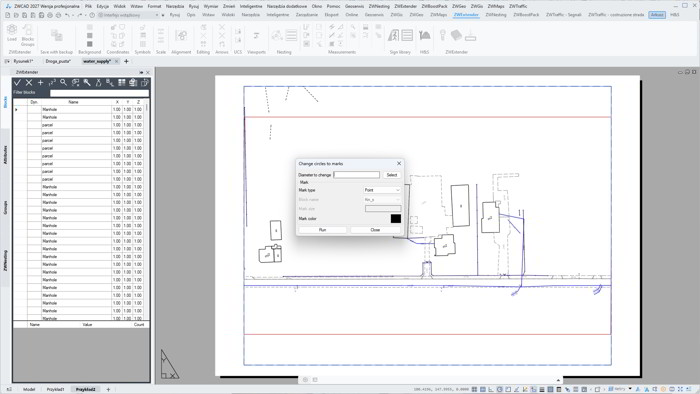The image size is (700, 394).
Task: Click the New file icon in quick access toolbar
Action: coord(8,15)
